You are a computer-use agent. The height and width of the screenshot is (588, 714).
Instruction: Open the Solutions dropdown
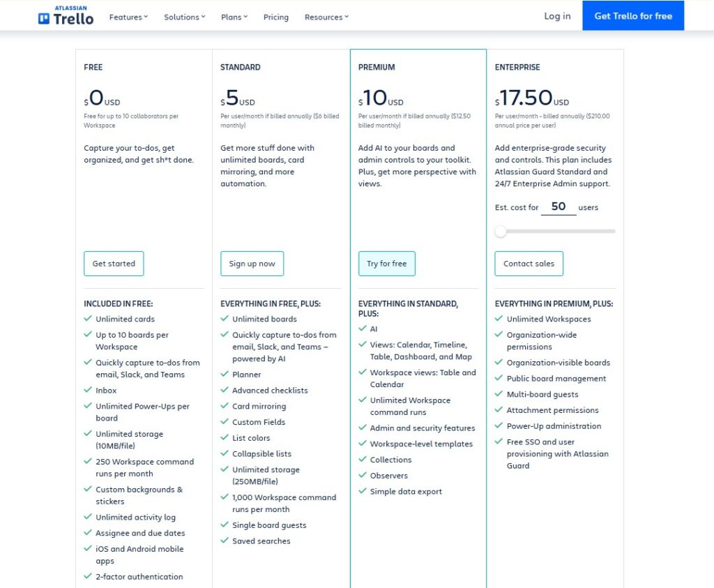tap(183, 17)
